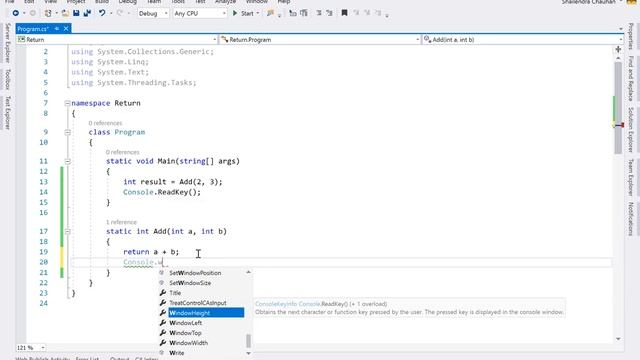The width and height of the screenshot is (640, 360).
Task: Click the Find in Files toolbar icon
Action: click(270, 13)
